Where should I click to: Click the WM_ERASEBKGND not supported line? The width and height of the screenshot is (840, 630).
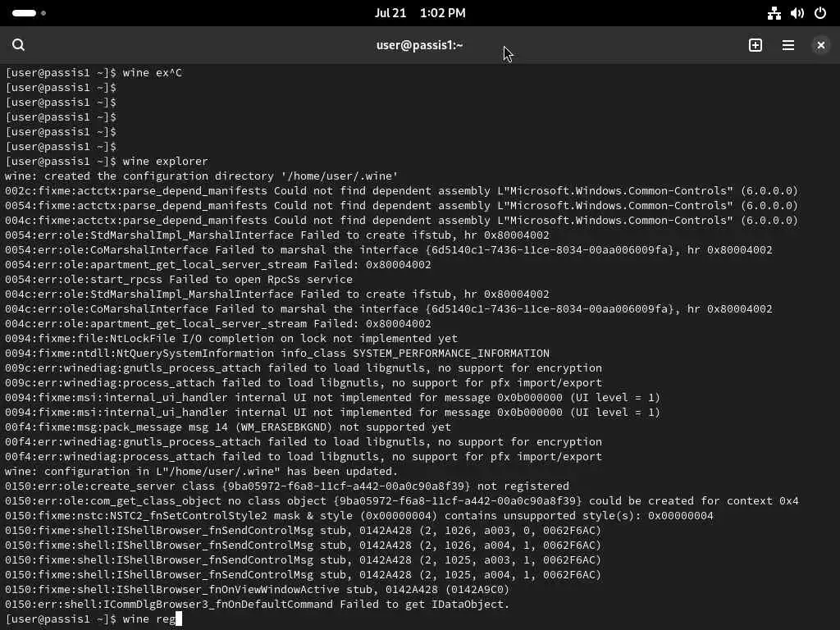[x=228, y=427]
